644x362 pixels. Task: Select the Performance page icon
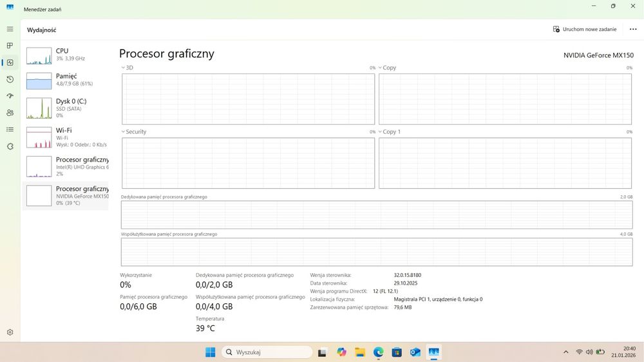tap(10, 62)
